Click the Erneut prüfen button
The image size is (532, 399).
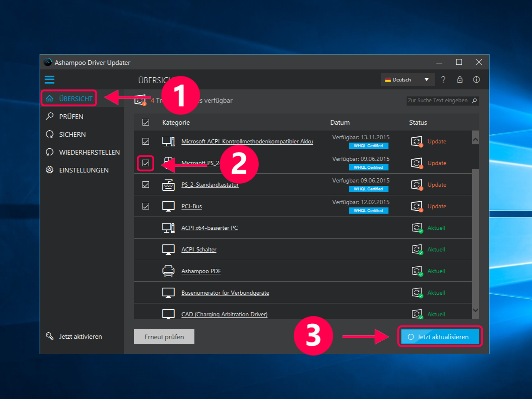point(164,337)
